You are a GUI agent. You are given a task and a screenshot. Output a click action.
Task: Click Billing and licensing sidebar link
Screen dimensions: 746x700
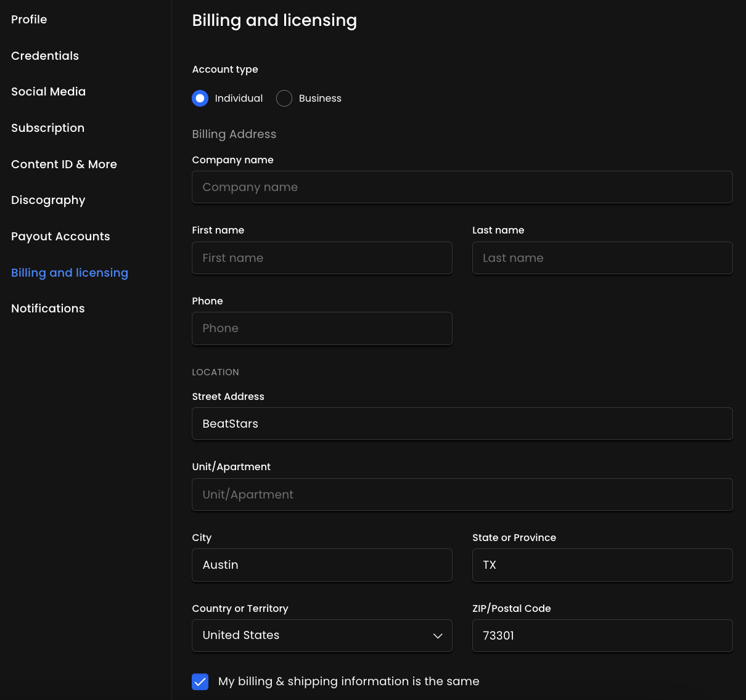tap(70, 273)
